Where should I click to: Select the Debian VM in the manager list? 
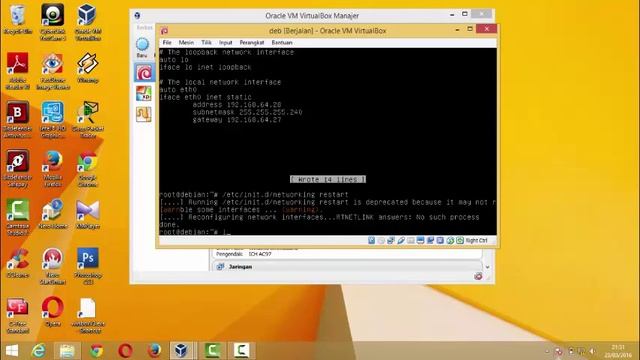[x=144, y=73]
